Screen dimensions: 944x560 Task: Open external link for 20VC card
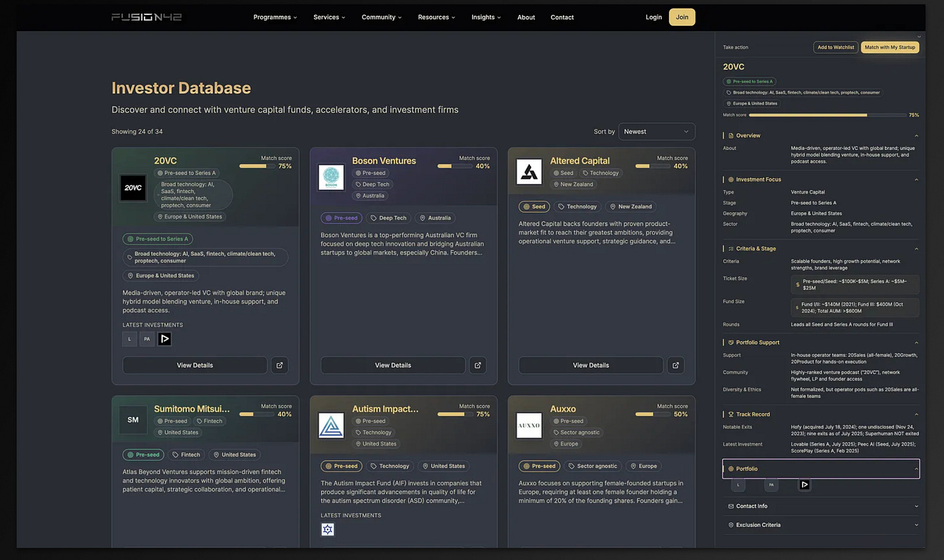click(279, 365)
